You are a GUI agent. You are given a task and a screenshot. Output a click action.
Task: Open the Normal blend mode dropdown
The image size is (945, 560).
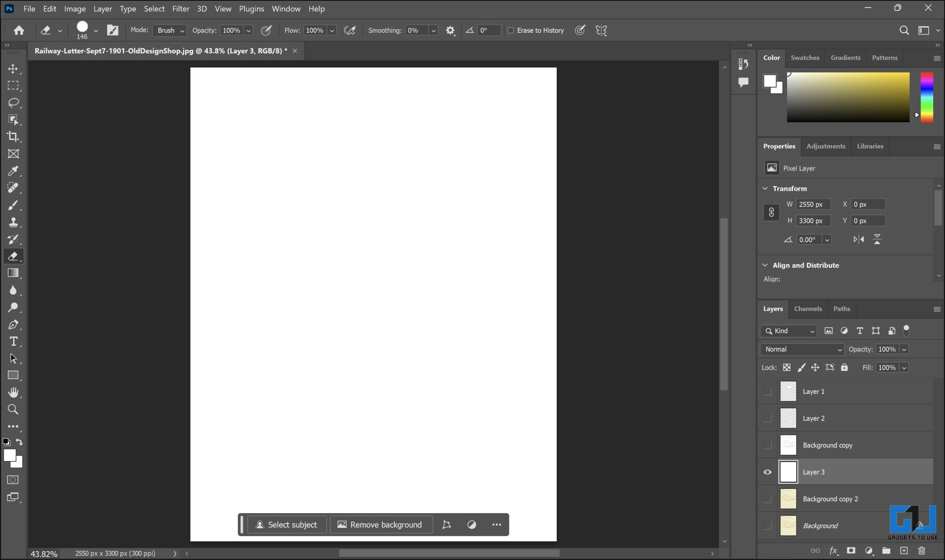pyautogui.click(x=802, y=350)
